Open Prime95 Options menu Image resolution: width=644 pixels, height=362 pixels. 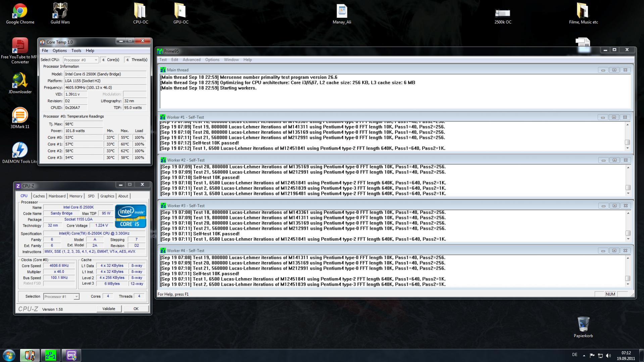(x=212, y=60)
